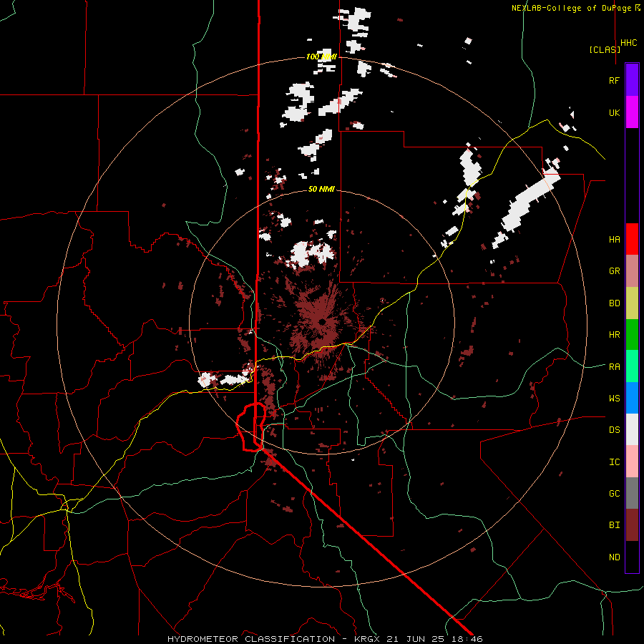Select the ND black legend block
Viewport: 644px width, 644px height.
click(x=632, y=557)
